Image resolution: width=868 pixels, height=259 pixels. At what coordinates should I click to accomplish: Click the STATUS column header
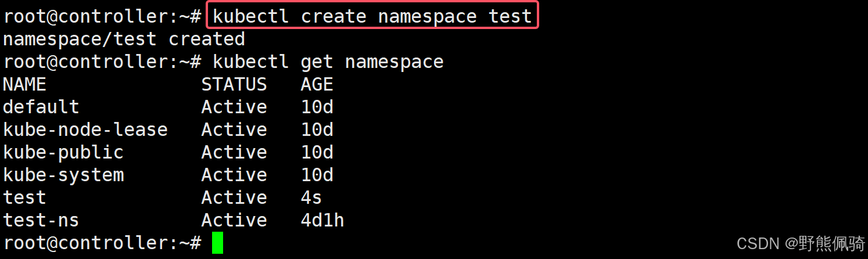pos(234,84)
